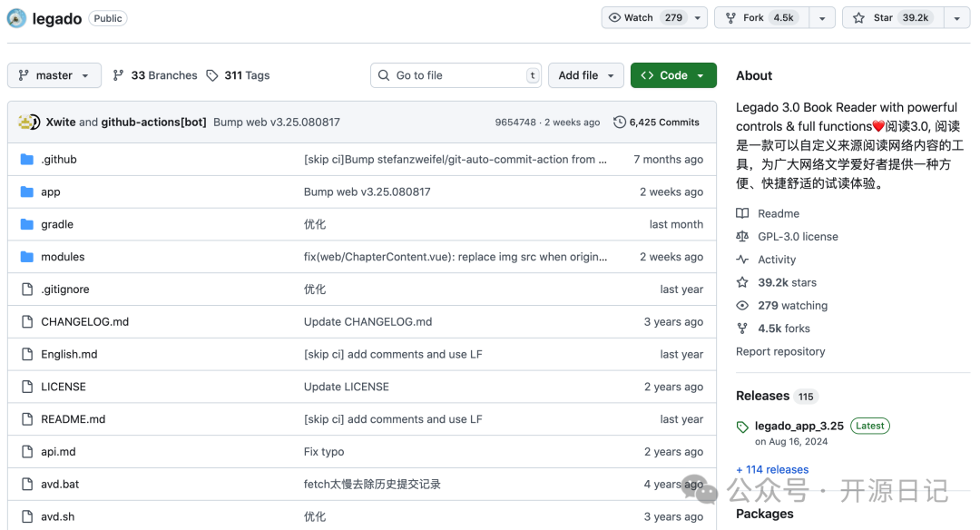Expand the green Code dropdown
This screenshot has width=980, height=530.
pos(673,75)
